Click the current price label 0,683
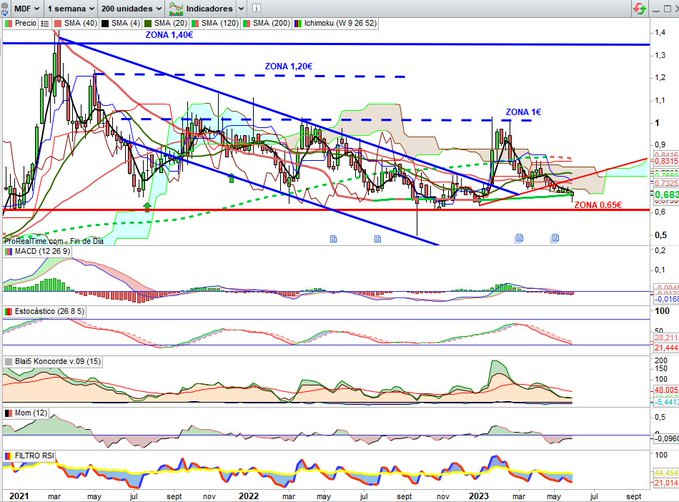The width and height of the screenshot is (679, 502). coord(666,195)
